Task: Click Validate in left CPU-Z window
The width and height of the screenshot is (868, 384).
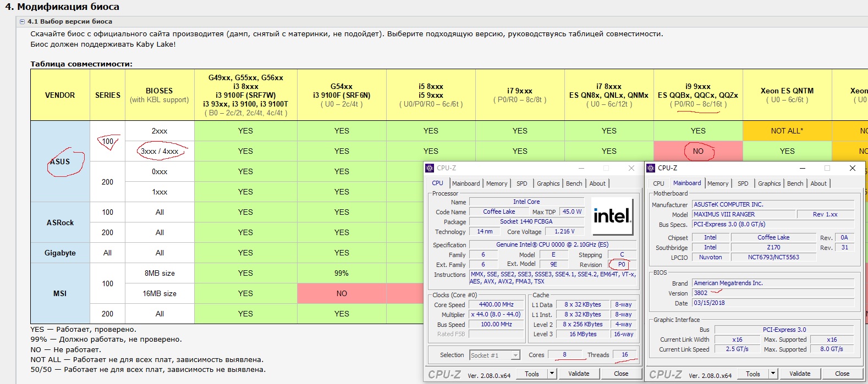Action: tap(579, 374)
